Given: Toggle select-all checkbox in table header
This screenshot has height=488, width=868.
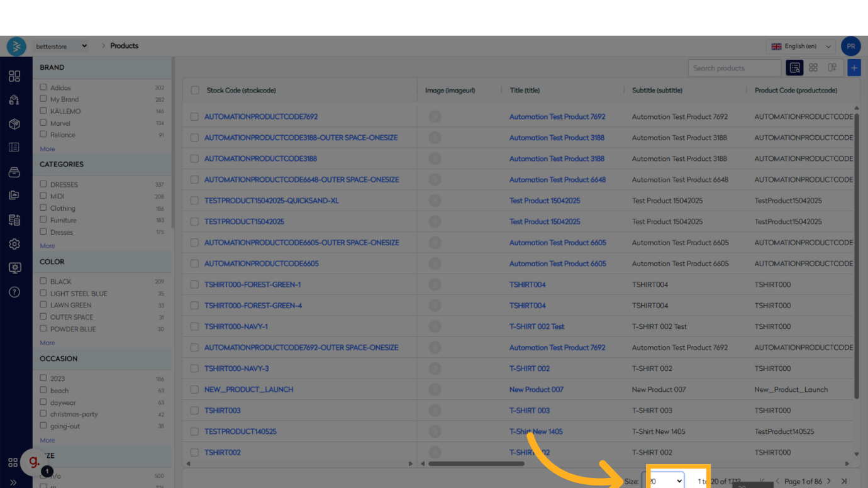Looking at the screenshot, I should click(x=195, y=91).
